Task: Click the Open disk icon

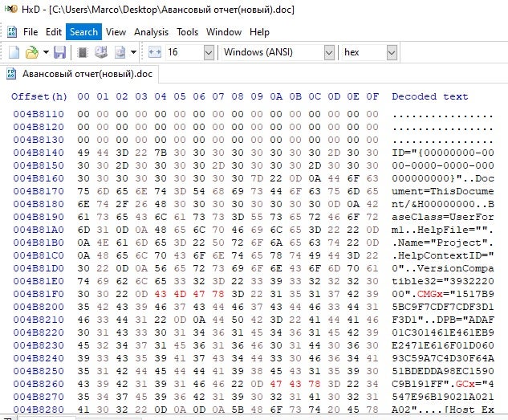Action: point(100,52)
